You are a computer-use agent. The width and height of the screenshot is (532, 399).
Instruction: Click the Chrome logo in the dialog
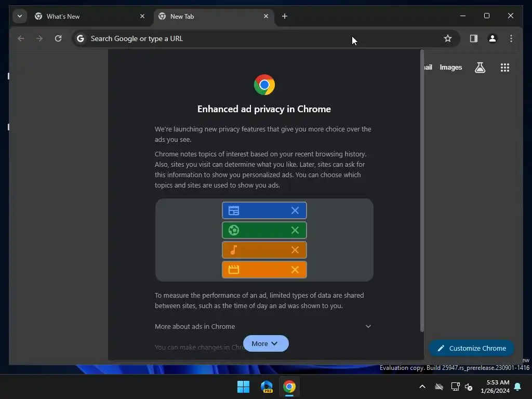coord(264,85)
